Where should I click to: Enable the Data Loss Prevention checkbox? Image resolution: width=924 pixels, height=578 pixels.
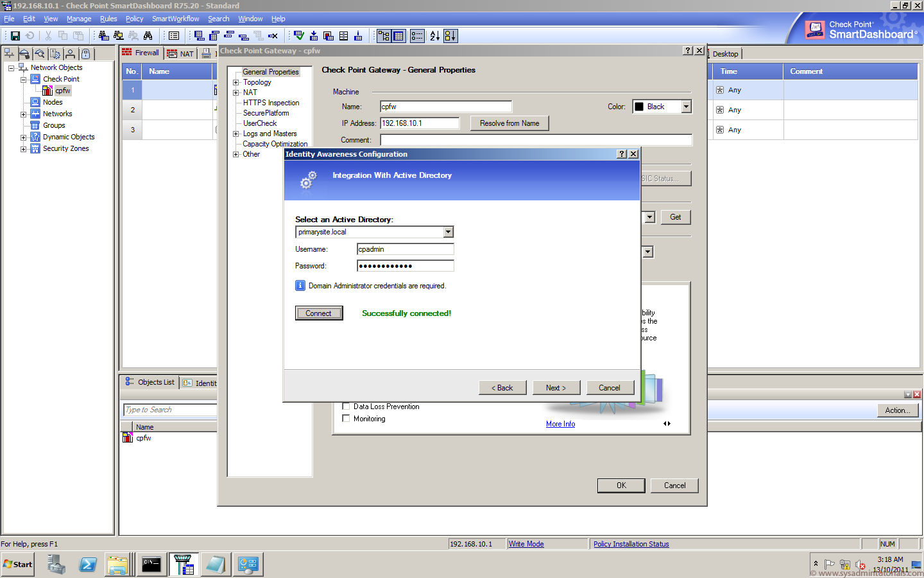pos(346,407)
